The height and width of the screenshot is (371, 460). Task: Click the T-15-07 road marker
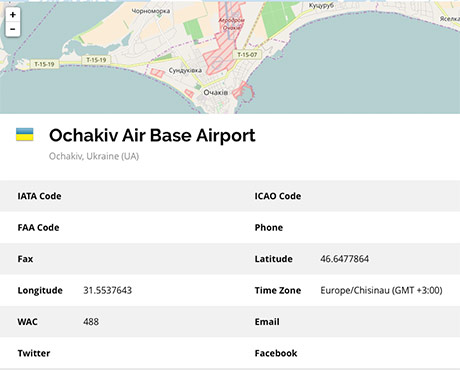[x=247, y=55]
